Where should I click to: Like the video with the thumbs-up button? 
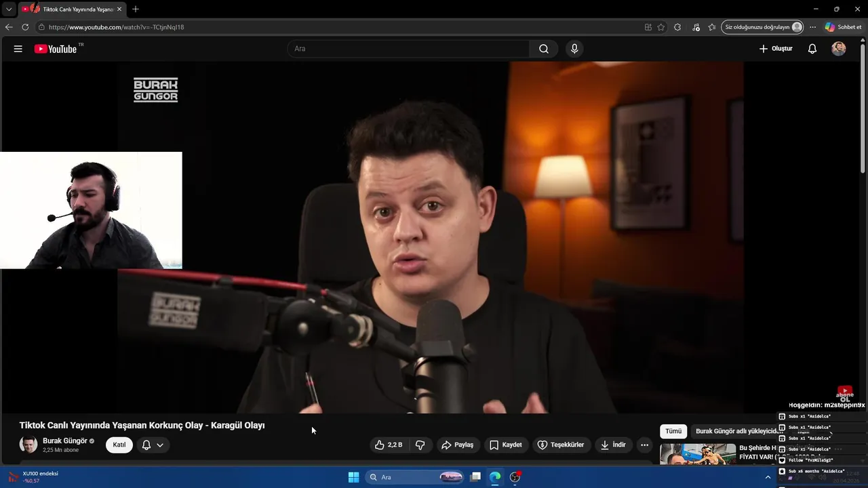[389, 445]
